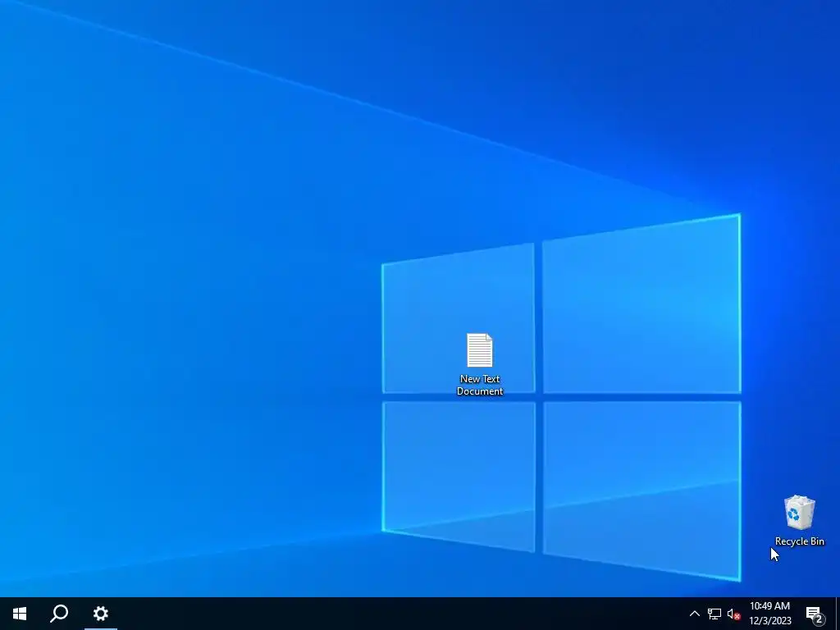Open the Action Center notifications icon
The height and width of the screenshot is (630, 840).
[x=815, y=614]
